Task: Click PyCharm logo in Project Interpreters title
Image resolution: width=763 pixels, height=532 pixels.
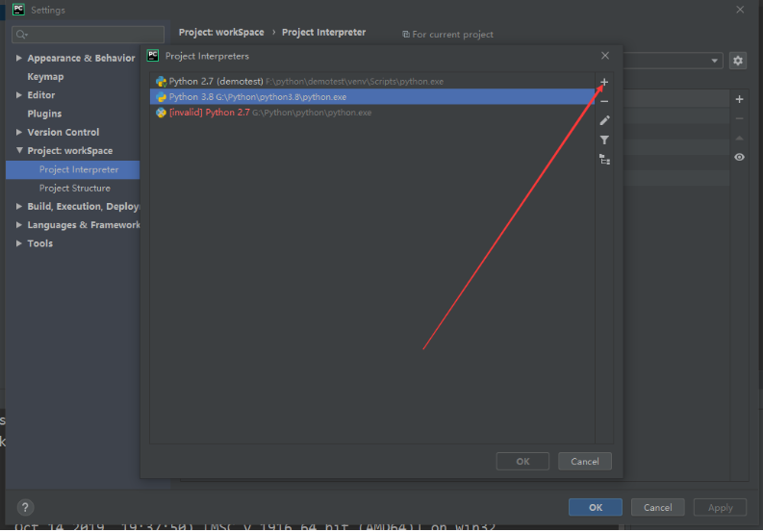Action: [153, 56]
